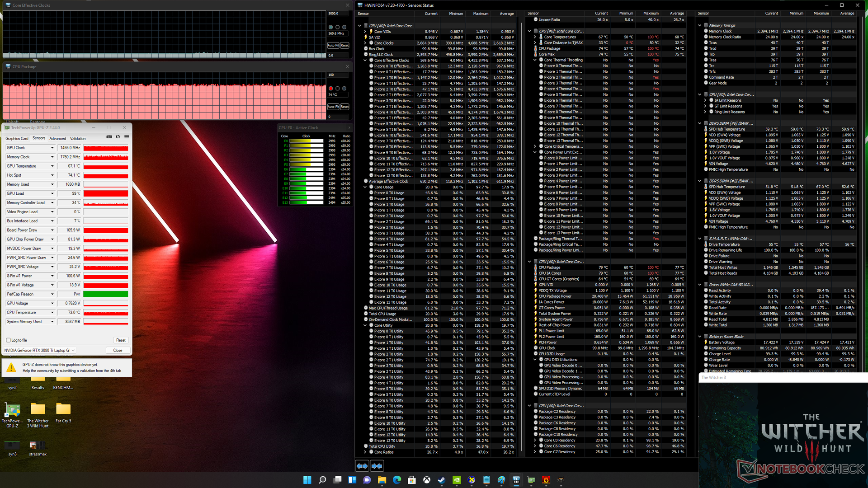The height and width of the screenshot is (488, 868).
Task: Select first color radio in Core Effective Clocks graph
Action: 331,27
